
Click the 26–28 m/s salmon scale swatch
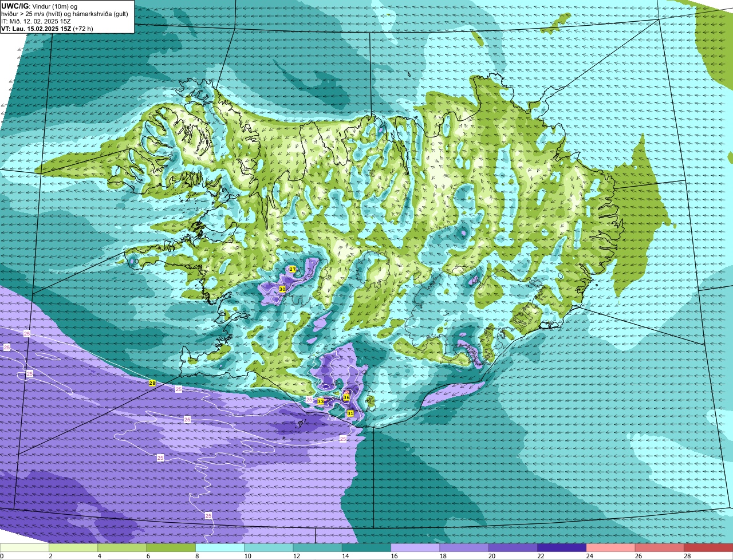coord(660,547)
